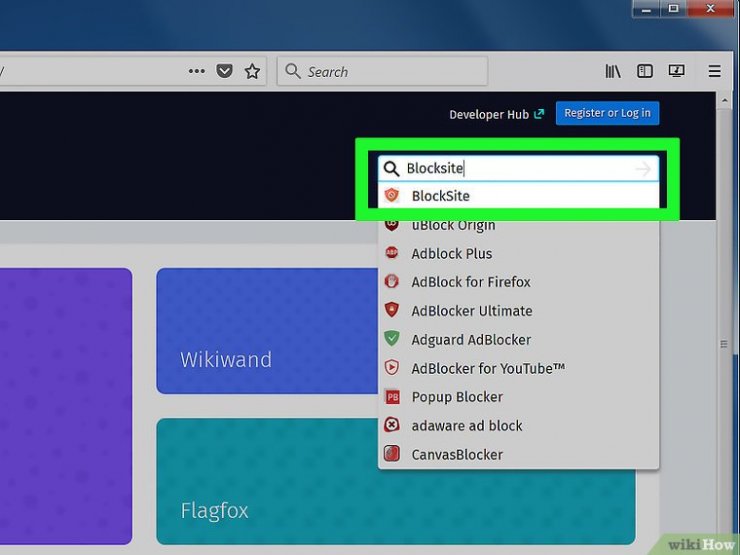The height and width of the screenshot is (555, 740).
Task: Toggle the sidebar view icon
Action: coord(645,71)
